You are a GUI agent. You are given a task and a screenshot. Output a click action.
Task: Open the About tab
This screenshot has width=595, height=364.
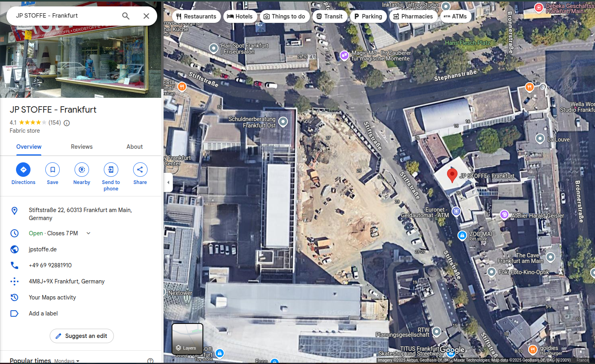pyautogui.click(x=134, y=147)
